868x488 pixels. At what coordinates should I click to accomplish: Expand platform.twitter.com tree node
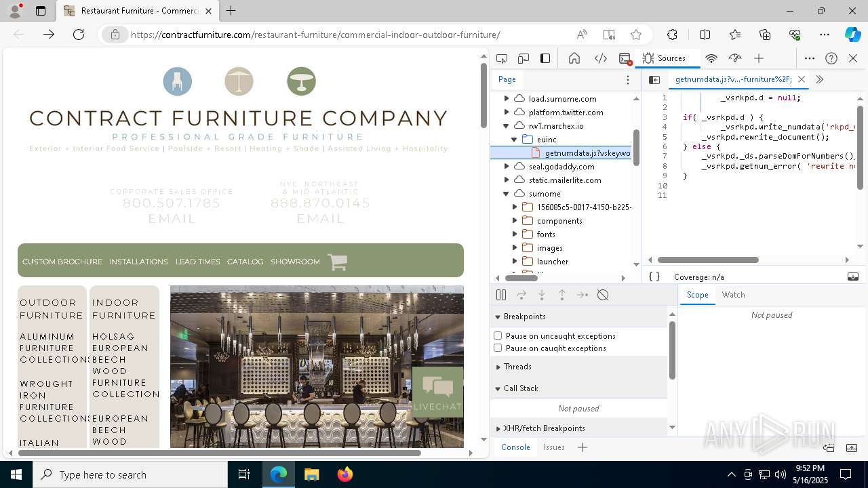click(507, 112)
